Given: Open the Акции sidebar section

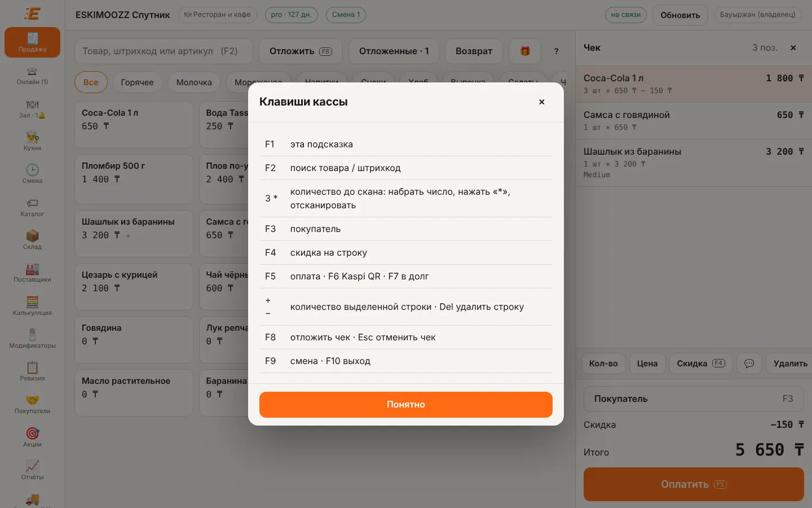Looking at the screenshot, I should [32, 438].
